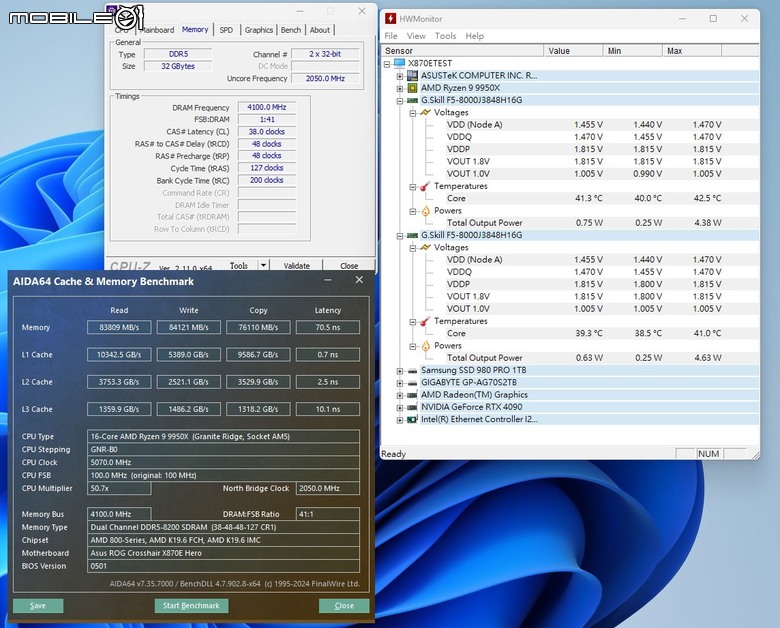Click the GIGABYTE GP-AG70S2TB drive icon
Screen dimensions: 780x628
[x=412, y=383]
